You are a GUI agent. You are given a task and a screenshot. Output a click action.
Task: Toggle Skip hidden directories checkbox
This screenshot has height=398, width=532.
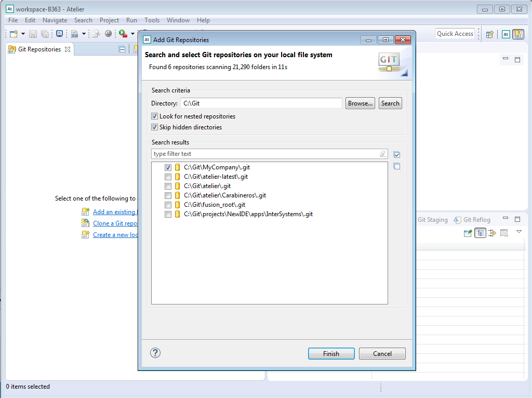155,127
